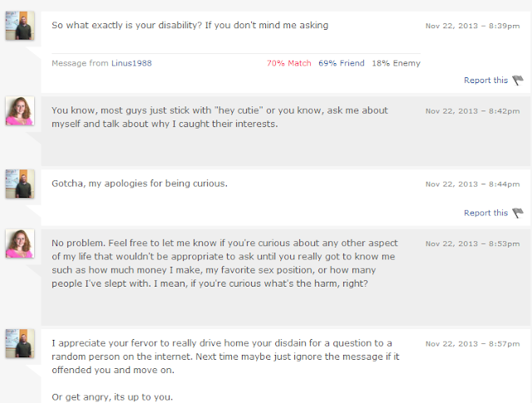Click timestamp Nov 22, 2013 – 8:42pm
532x403 pixels.
(x=473, y=111)
